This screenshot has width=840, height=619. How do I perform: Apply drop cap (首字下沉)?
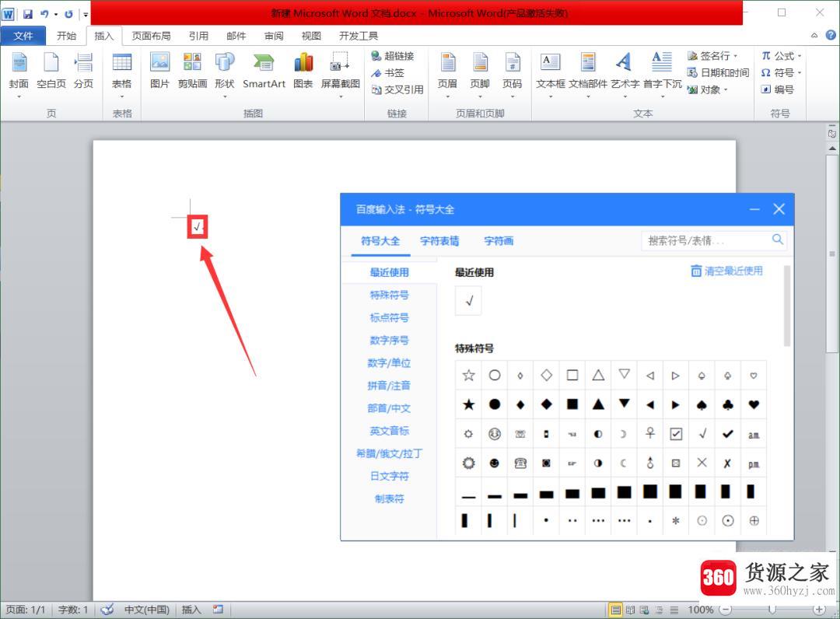click(662, 74)
